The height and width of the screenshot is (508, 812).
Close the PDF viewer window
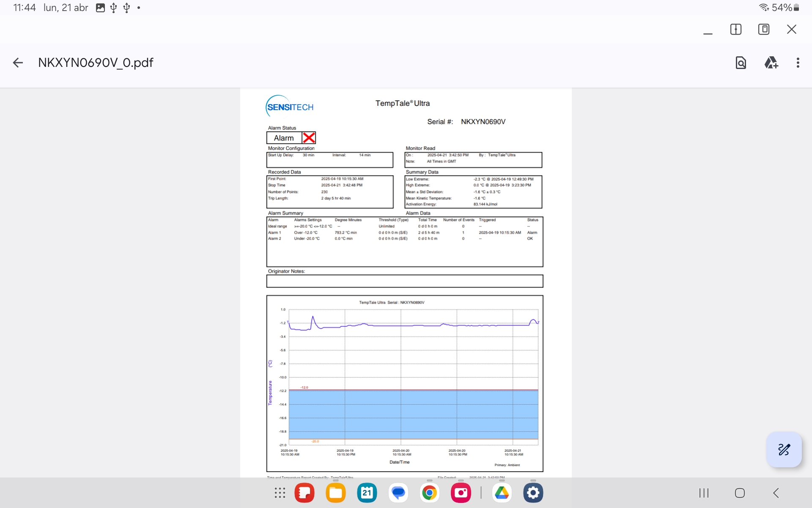(x=791, y=29)
